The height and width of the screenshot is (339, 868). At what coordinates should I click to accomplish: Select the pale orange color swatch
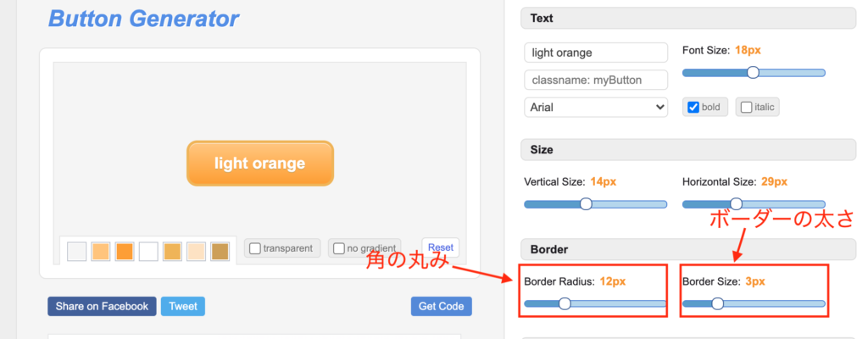tap(100, 251)
